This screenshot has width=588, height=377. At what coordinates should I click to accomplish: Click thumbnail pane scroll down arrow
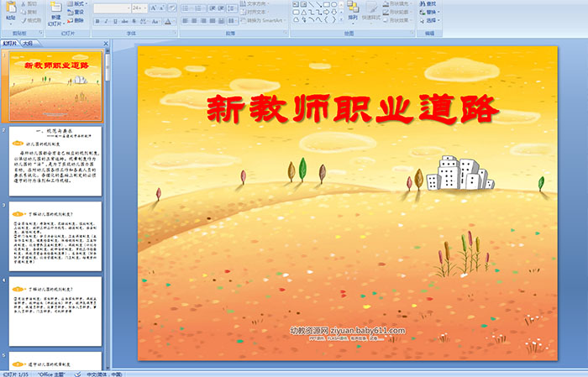[108, 368]
